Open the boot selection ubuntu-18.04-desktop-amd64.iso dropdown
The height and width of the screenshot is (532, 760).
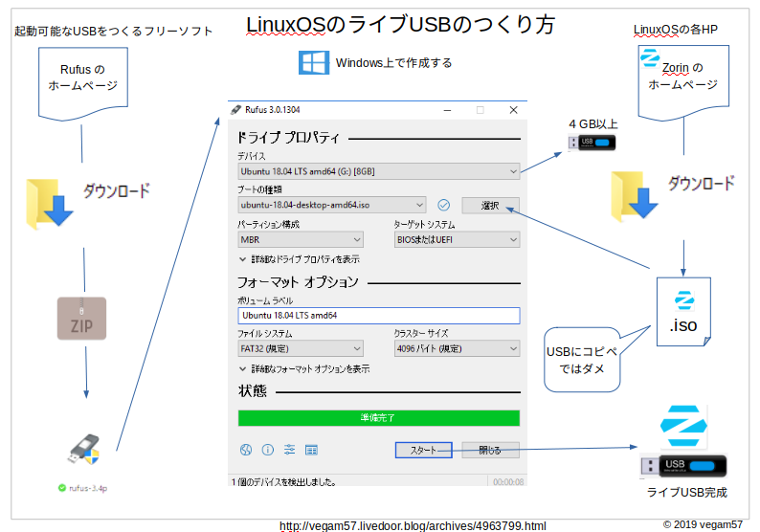pyautogui.click(x=331, y=205)
